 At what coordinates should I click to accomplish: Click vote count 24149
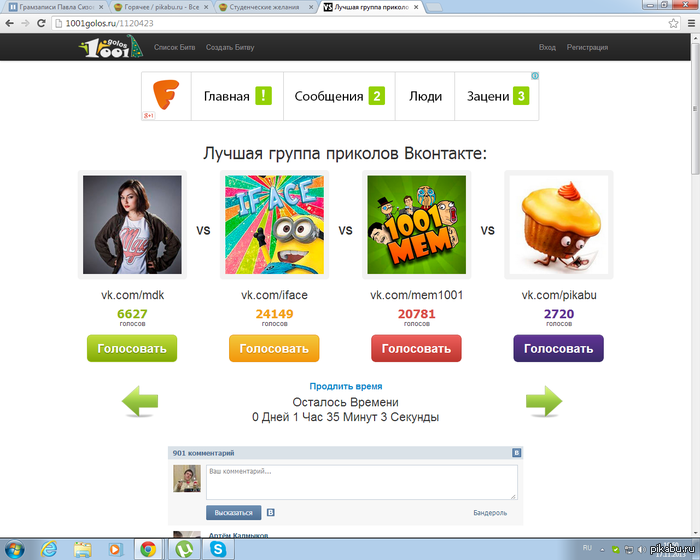[x=274, y=314]
